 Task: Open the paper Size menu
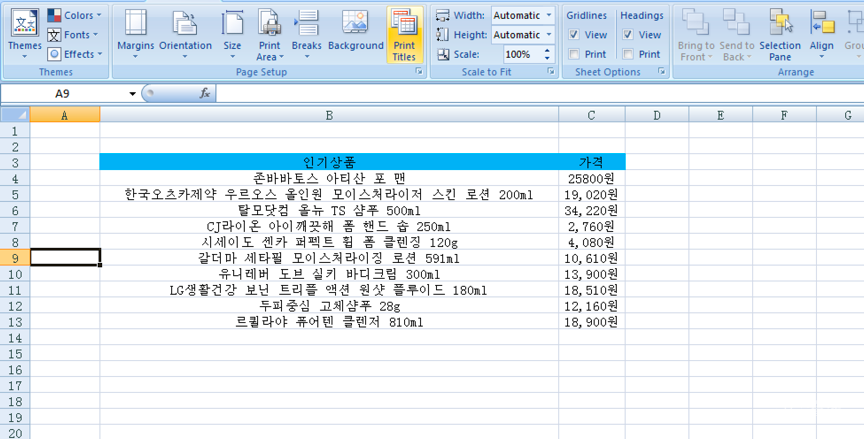tap(232, 34)
